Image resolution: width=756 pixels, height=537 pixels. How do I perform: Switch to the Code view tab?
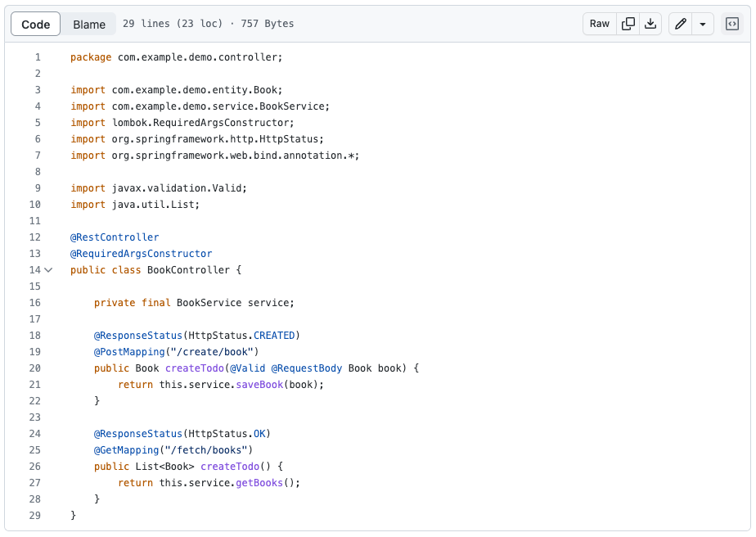point(36,24)
